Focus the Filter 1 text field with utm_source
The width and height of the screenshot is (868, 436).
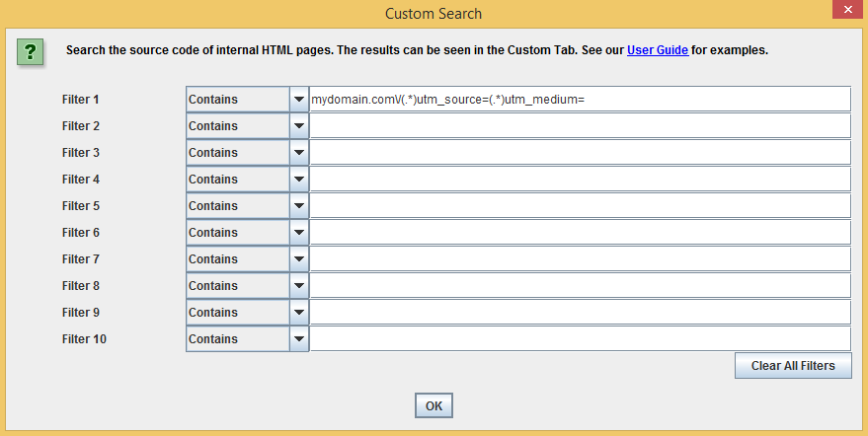click(580, 99)
